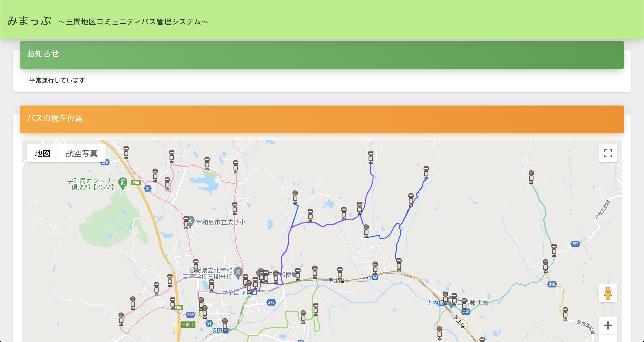Screen dimensions: 644x342
Task: Switch the map to 地図 view
Action: click(42, 153)
